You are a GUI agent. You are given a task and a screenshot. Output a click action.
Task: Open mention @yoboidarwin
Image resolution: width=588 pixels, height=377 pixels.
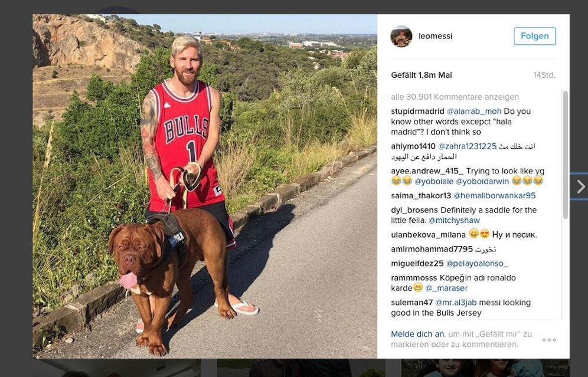(482, 181)
